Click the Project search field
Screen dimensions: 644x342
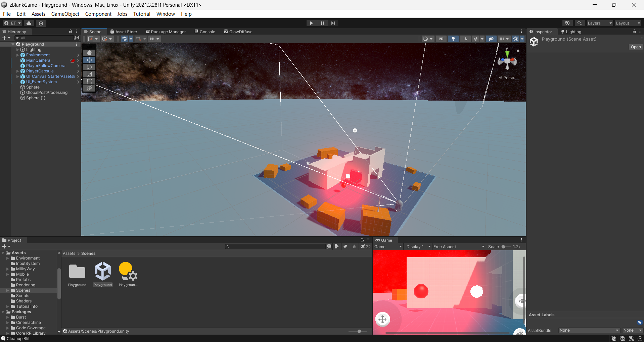point(275,246)
